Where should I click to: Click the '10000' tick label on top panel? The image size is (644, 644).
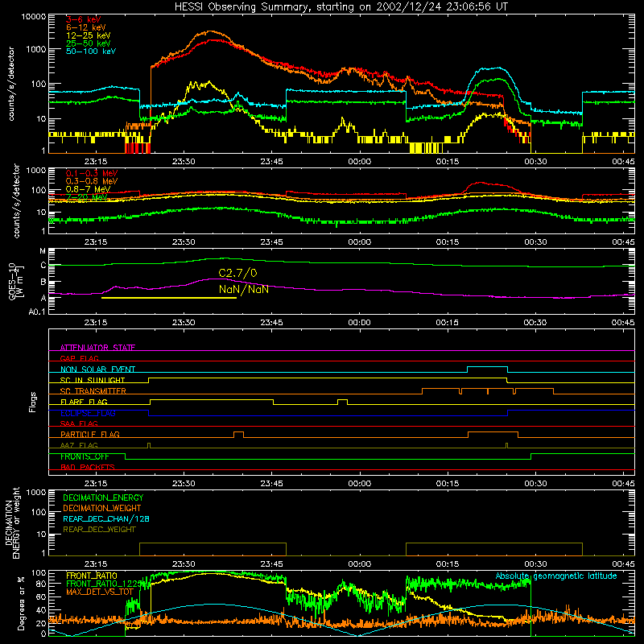(x=34, y=17)
